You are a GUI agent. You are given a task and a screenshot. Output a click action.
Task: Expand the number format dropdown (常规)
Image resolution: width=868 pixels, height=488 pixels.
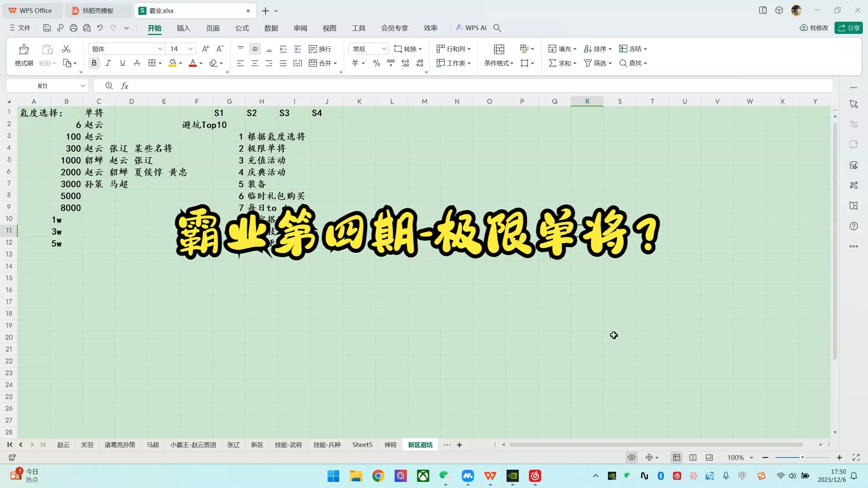pos(383,49)
